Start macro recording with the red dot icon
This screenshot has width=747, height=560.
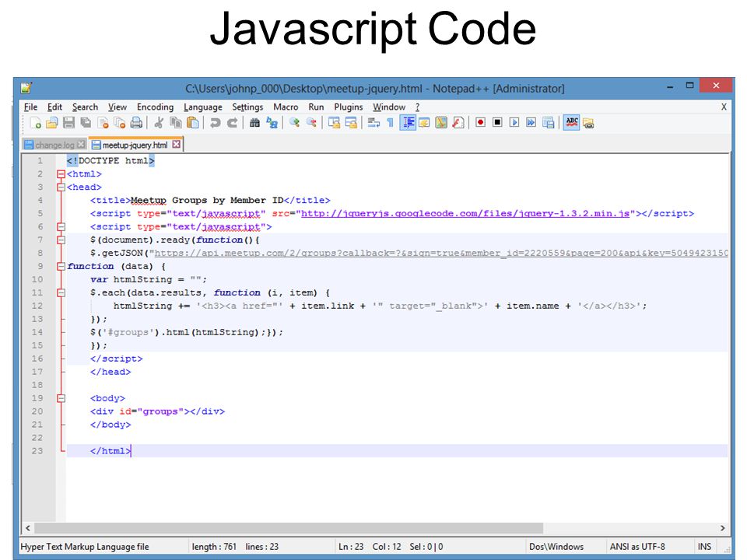[480, 123]
